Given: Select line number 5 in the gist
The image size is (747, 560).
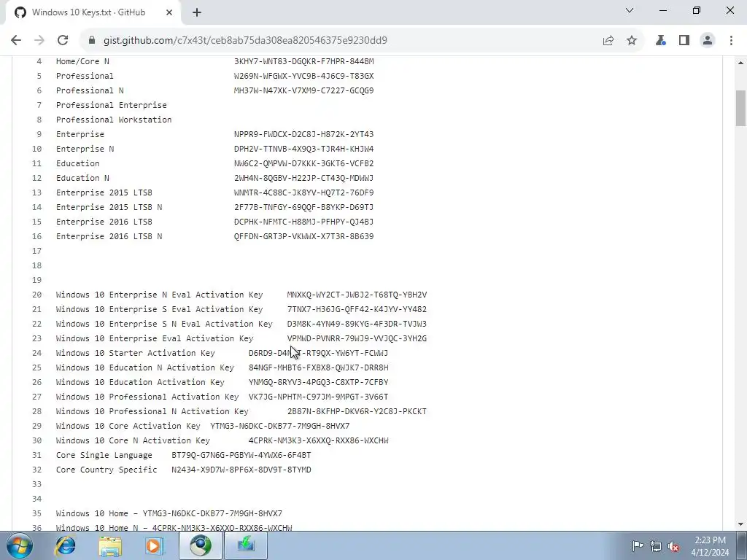Looking at the screenshot, I should tap(39, 76).
